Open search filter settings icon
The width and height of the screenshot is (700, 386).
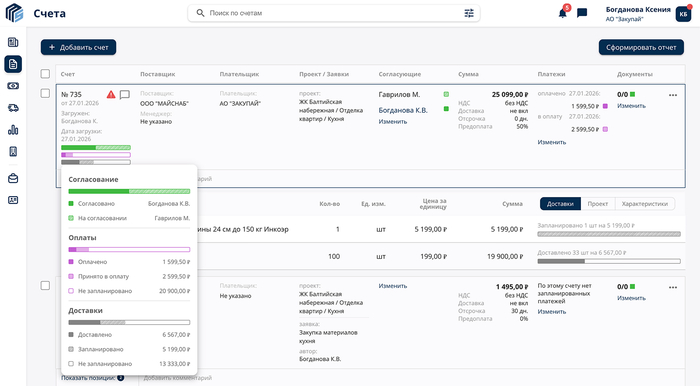point(469,13)
